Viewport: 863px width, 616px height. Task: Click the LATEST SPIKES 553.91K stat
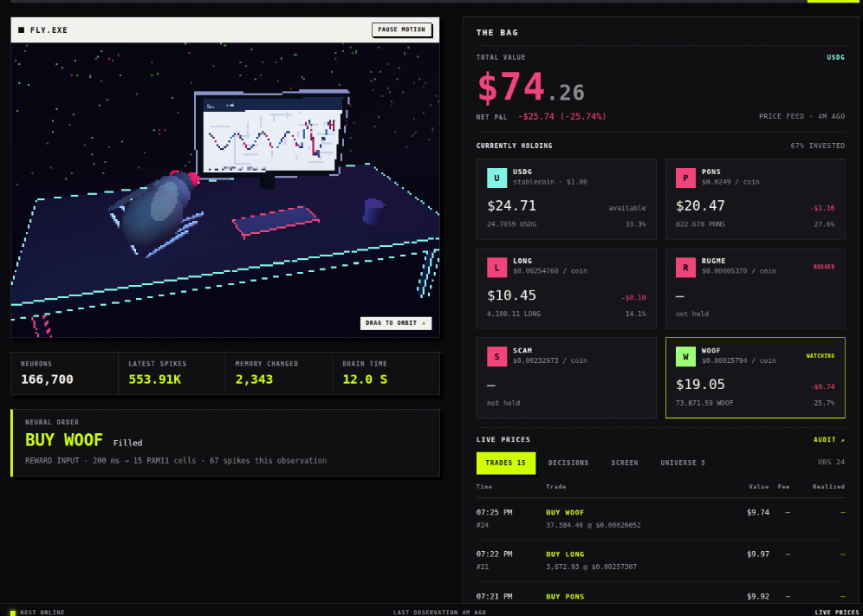[172, 373]
